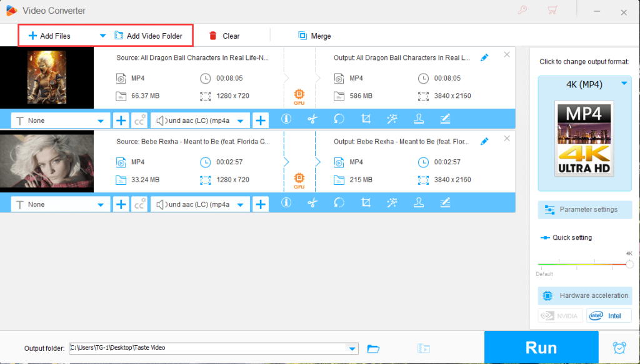The width and height of the screenshot is (640, 364).
Task: Click CC settings icon for Bebe Rexha video
Action: (x=139, y=205)
